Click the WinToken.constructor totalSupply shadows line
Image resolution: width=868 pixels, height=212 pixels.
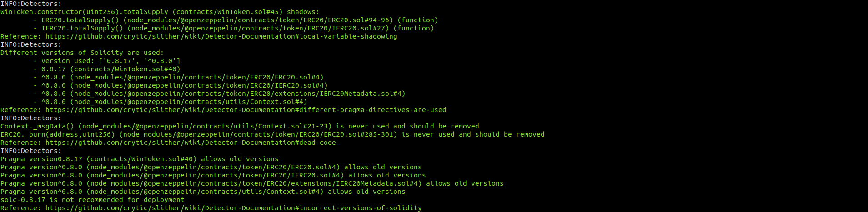tap(160, 12)
